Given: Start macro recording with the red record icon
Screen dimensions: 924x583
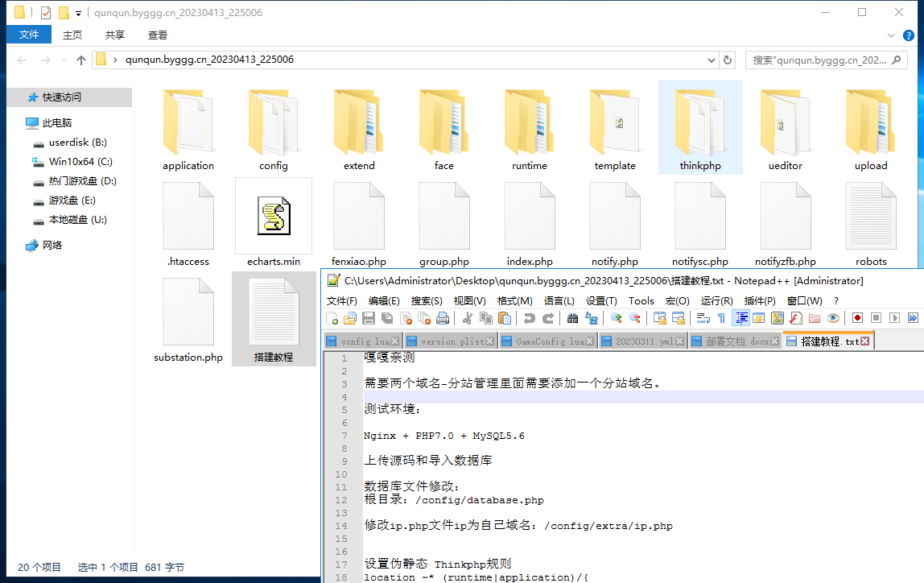Looking at the screenshot, I should coord(857,318).
